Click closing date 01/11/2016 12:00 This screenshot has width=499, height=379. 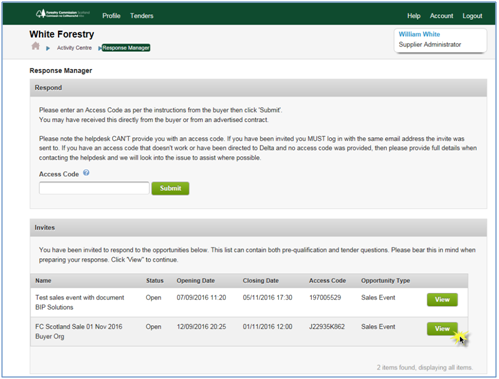pyautogui.click(x=267, y=327)
